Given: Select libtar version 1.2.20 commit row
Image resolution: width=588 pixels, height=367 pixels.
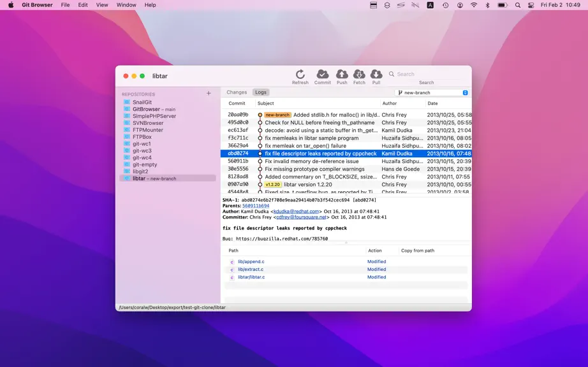Looking at the screenshot, I should pyautogui.click(x=346, y=184).
